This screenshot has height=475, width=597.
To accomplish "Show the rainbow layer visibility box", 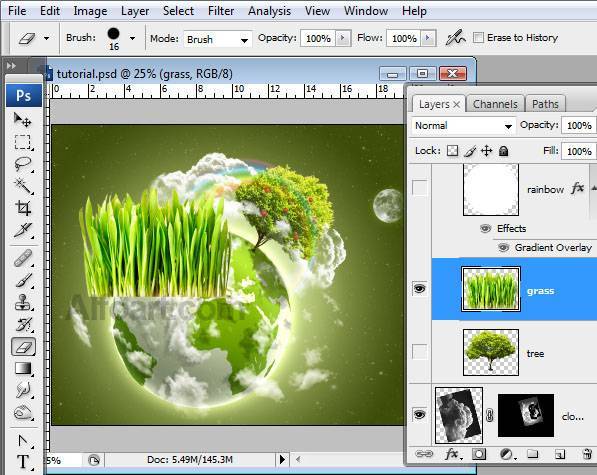I will coord(420,188).
